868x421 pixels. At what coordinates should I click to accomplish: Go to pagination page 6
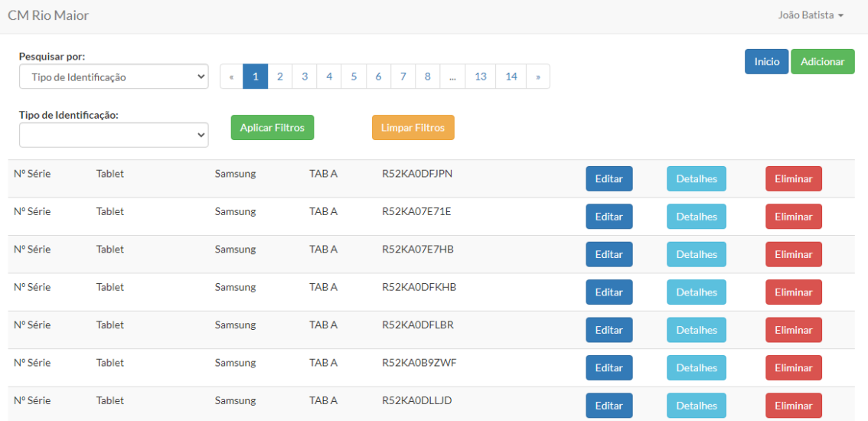click(378, 77)
